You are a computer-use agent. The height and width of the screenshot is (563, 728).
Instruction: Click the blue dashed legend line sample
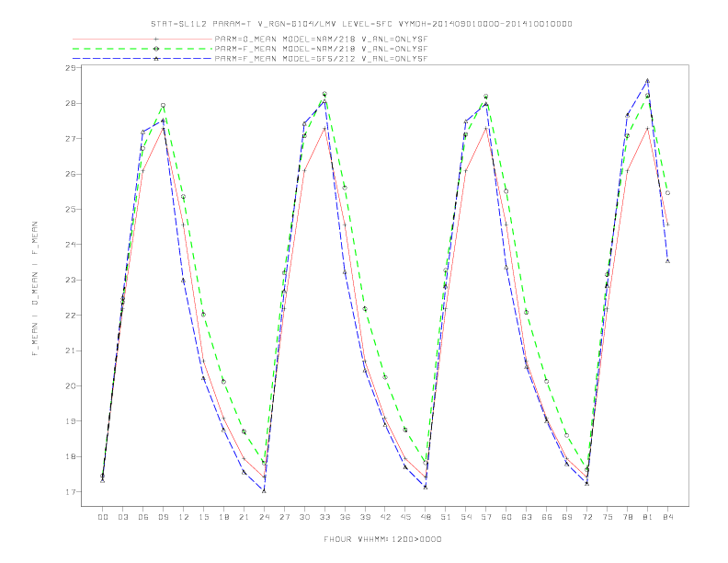point(142,59)
